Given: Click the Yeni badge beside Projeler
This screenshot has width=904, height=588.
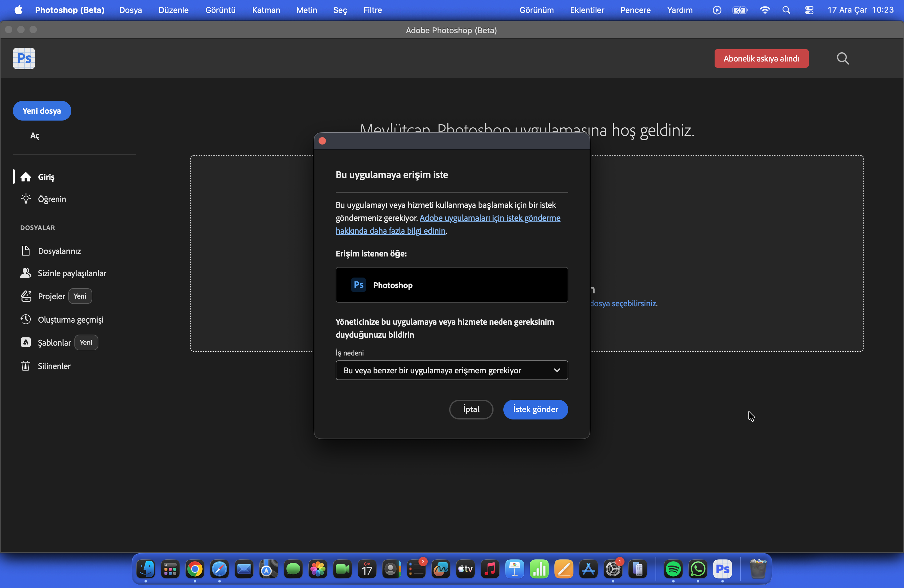Looking at the screenshot, I should (80, 296).
